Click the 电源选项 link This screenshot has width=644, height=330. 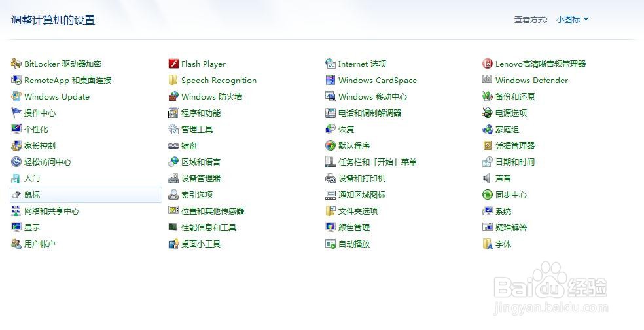pos(511,113)
